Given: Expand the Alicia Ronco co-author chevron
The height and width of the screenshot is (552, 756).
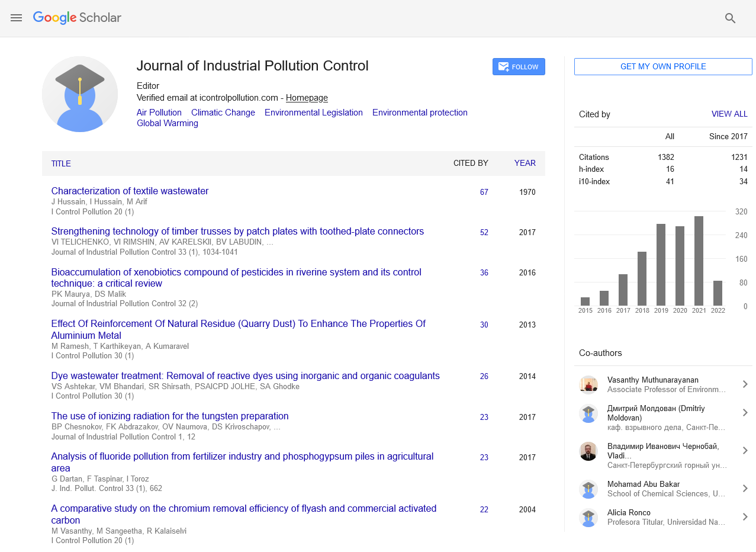Looking at the screenshot, I should 745,517.
